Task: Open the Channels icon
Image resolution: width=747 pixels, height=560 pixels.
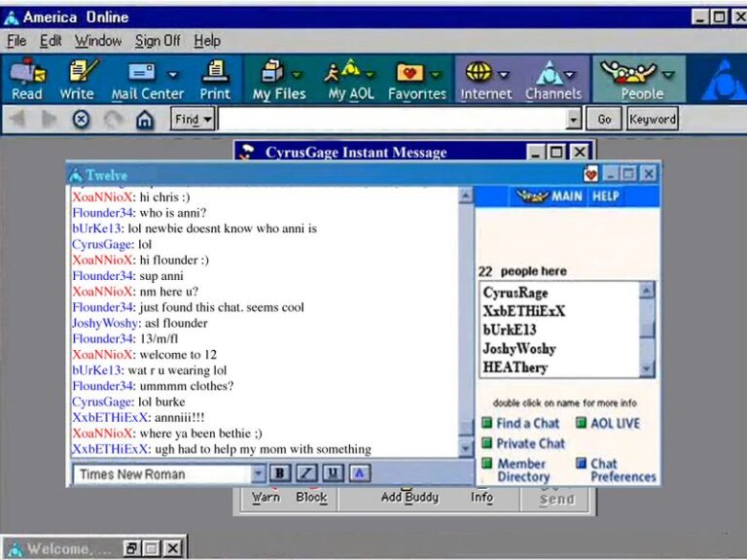Action: click(x=550, y=72)
